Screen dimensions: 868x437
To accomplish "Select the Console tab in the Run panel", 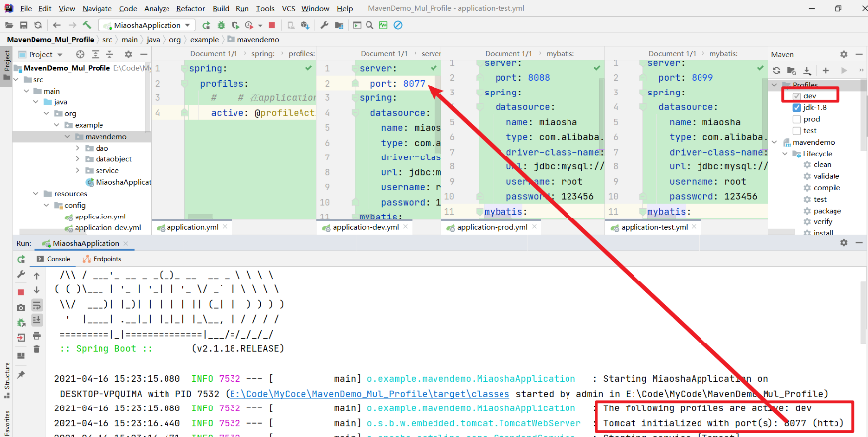I will tap(54, 259).
